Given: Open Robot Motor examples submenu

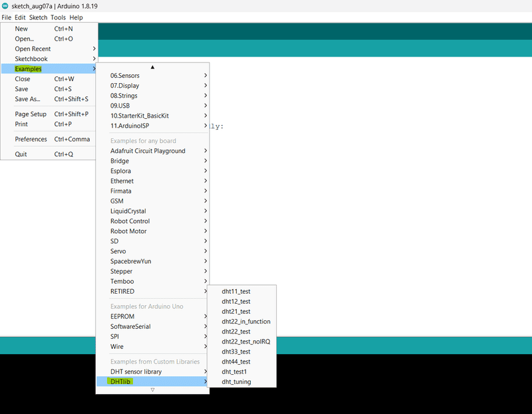Looking at the screenshot, I should pos(152,231).
